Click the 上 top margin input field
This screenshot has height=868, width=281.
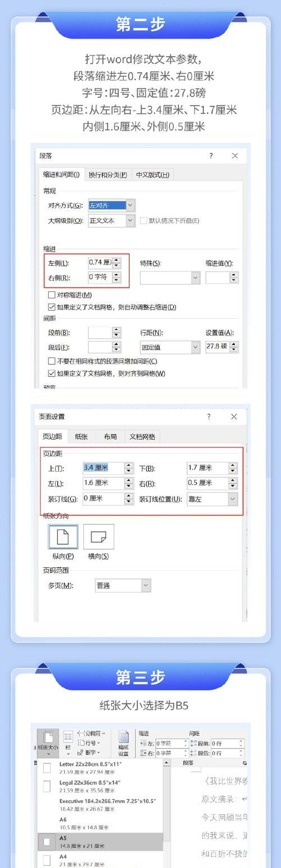click(x=103, y=468)
